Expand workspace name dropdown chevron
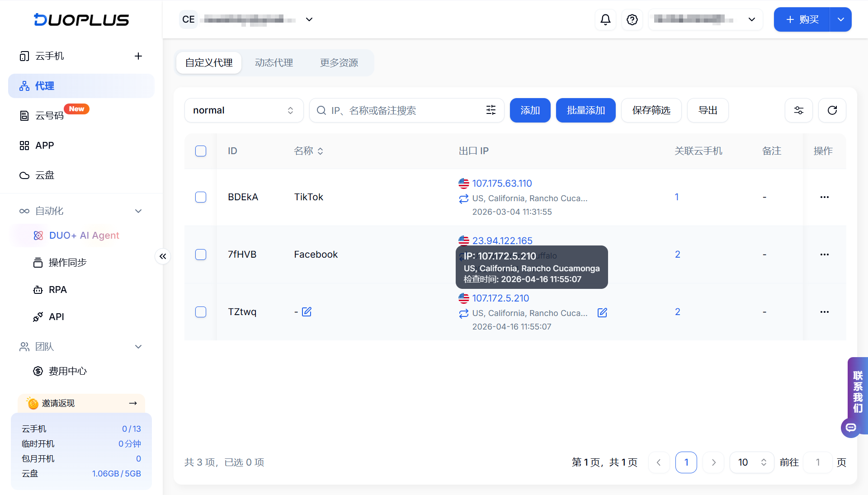This screenshot has width=868, height=495. tap(309, 19)
